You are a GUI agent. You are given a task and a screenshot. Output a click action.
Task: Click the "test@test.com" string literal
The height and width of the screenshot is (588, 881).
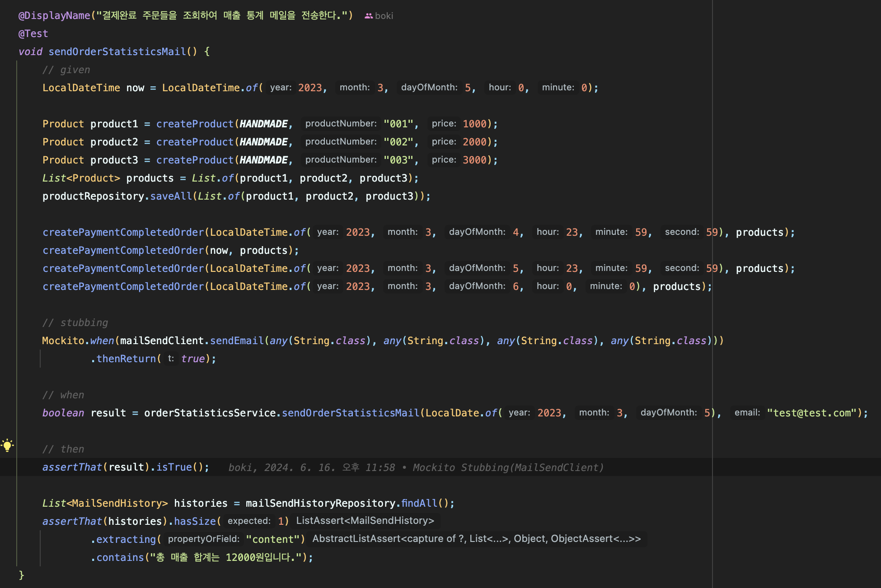(812, 413)
